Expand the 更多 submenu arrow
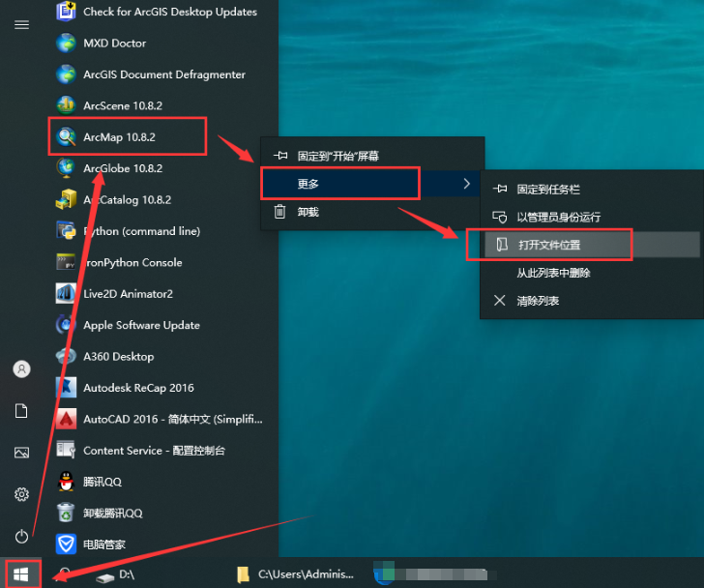The width and height of the screenshot is (704, 588). pos(467,183)
